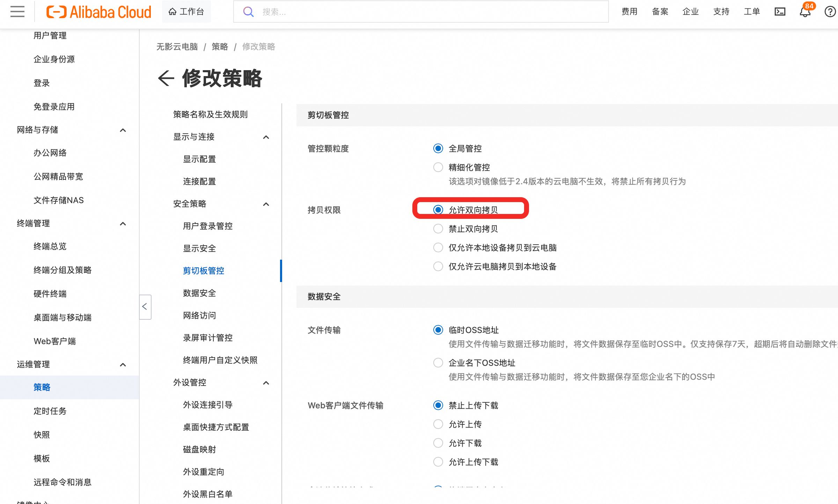Open the notifications bell

(805, 12)
